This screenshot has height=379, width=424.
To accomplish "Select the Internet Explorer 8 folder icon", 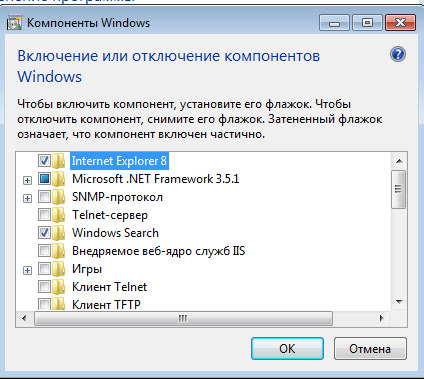I will tap(59, 161).
